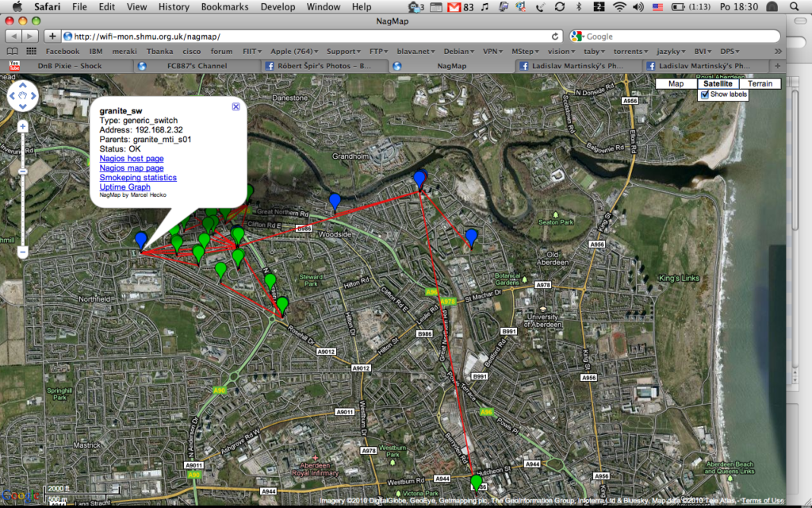
Task: Open the History menu
Action: click(174, 6)
